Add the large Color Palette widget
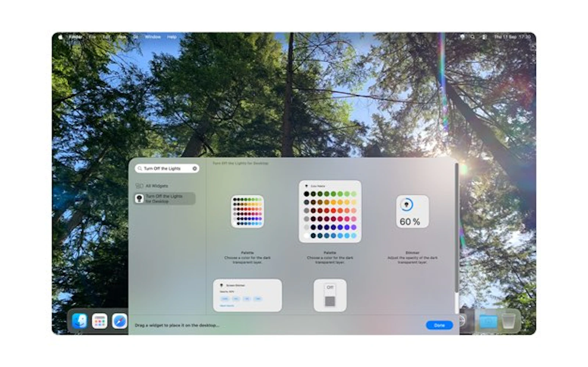The height and width of the screenshot is (367, 588). pos(330,211)
